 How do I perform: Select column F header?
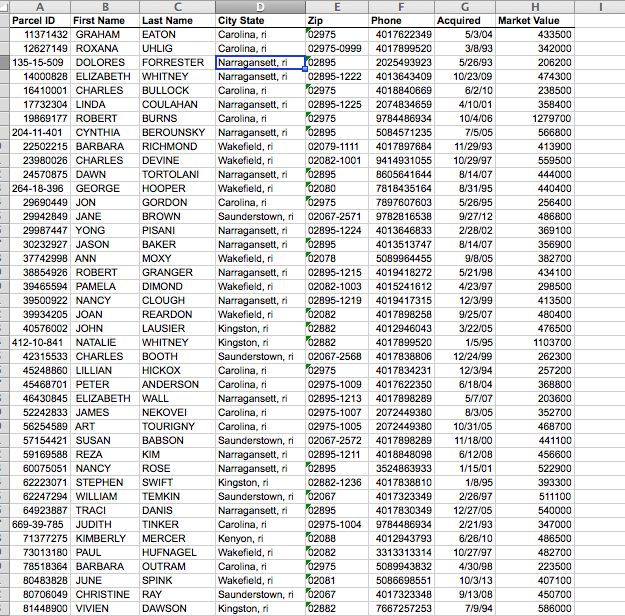401,7
